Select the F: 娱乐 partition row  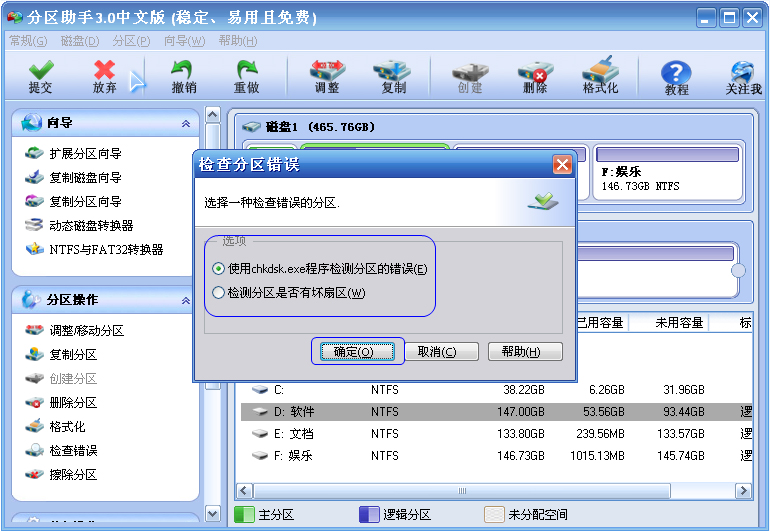point(496,456)
